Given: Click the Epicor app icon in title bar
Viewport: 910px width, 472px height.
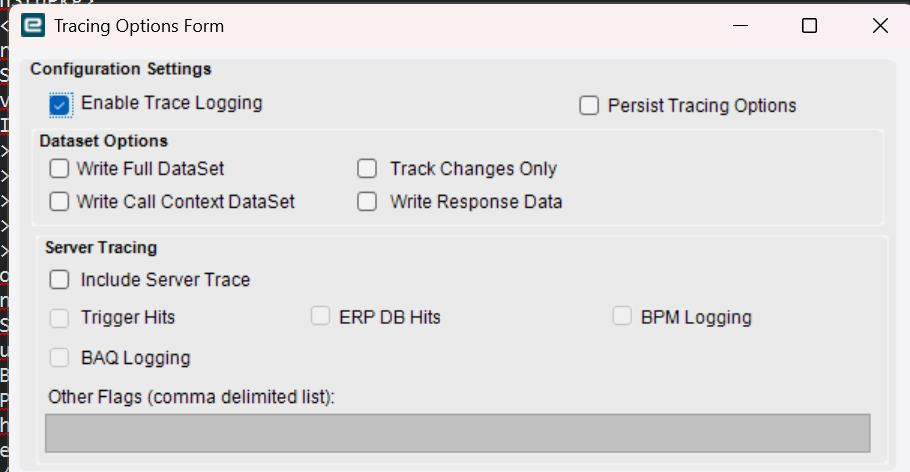Looking at the screenshot, I should point(33,26).
